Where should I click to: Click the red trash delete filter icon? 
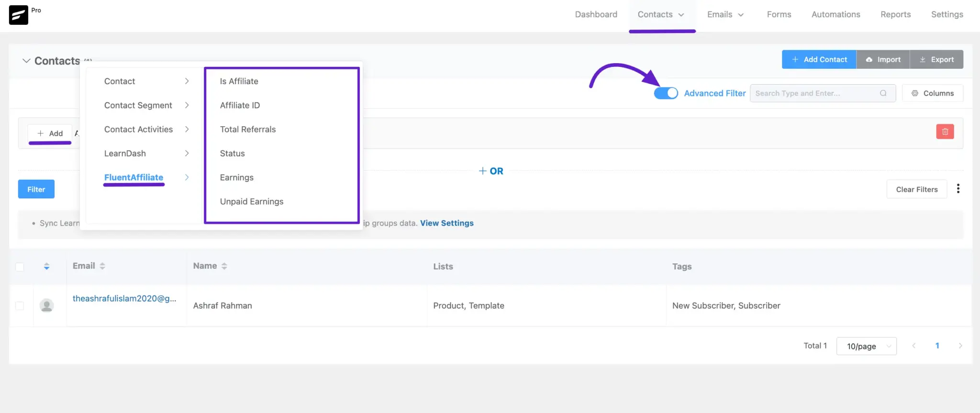945,131
